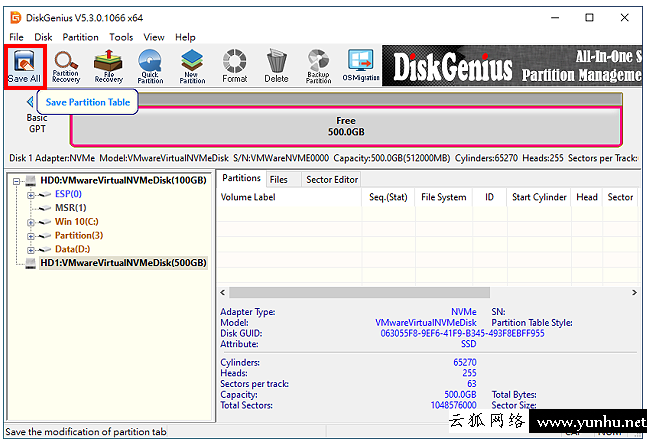Click the Volume Label column header
Viewport: 650px width, 444px height.
pyautogui.click(x=289, y=197)
